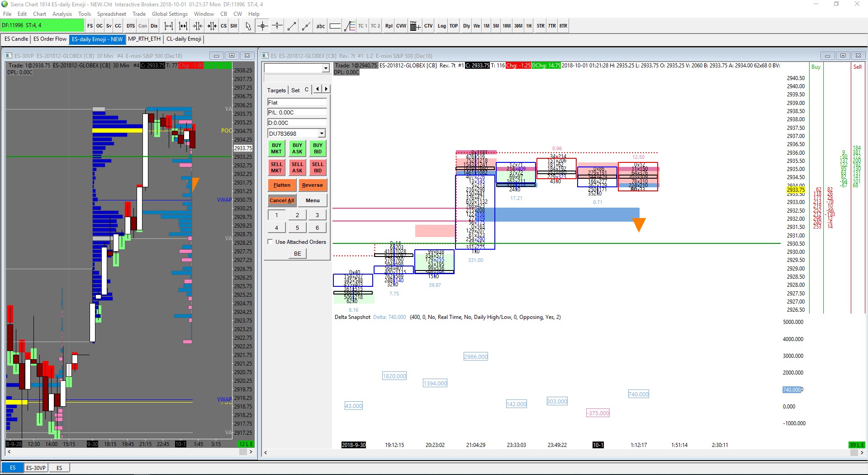868x475 pixels.
Task: Set chart timeframe to 5M
Action: pyautogui.click(x=496, y=26)
